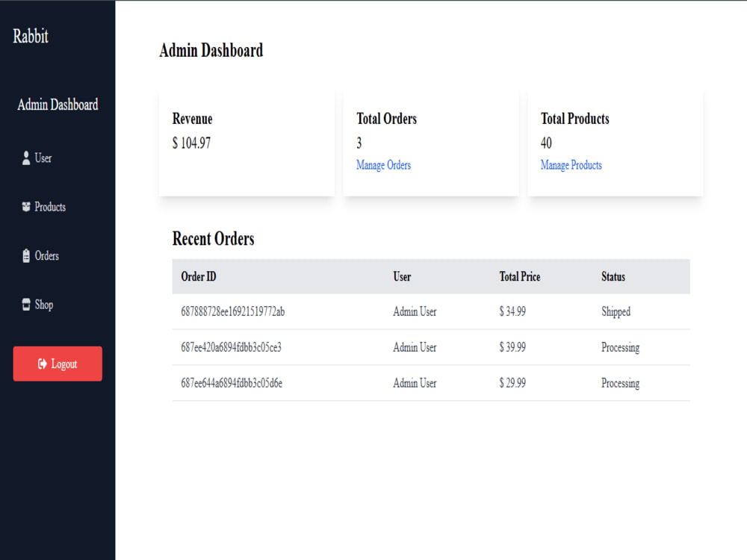This screenshot has width=747, height=560.
Task: Click the Products box icon
Action: (x=26, y=207)
